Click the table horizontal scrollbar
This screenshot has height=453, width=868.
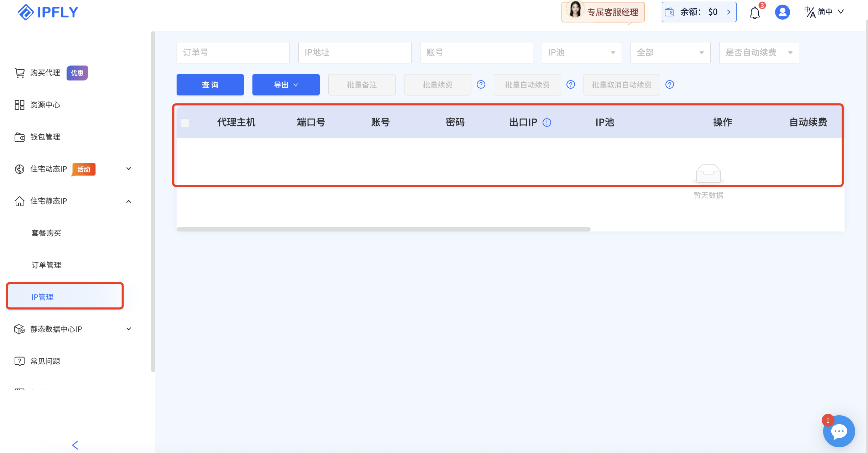[383, 229]
